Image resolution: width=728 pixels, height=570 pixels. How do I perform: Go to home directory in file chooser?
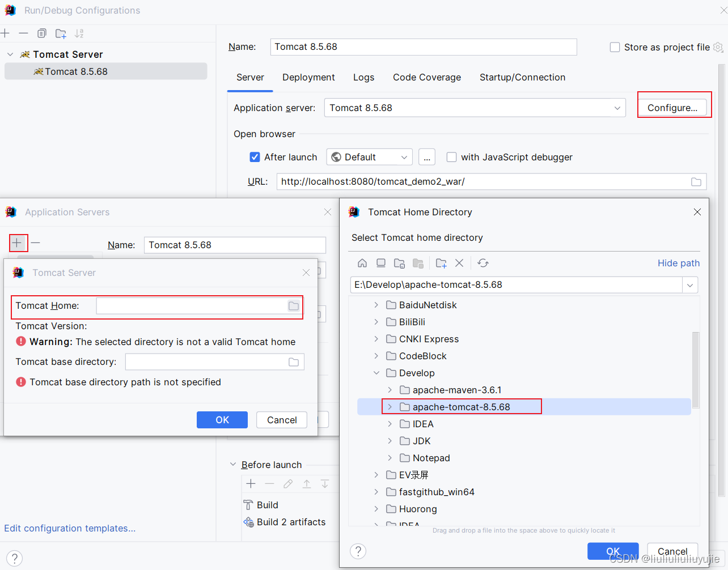pos(362,263)
